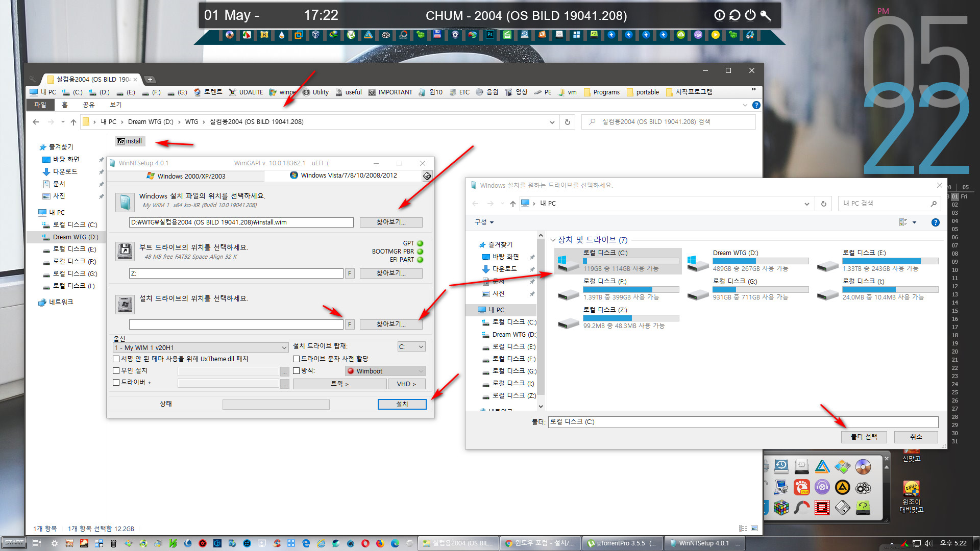Expand explorer address bar dropdown for WTG path

(552, 122)
